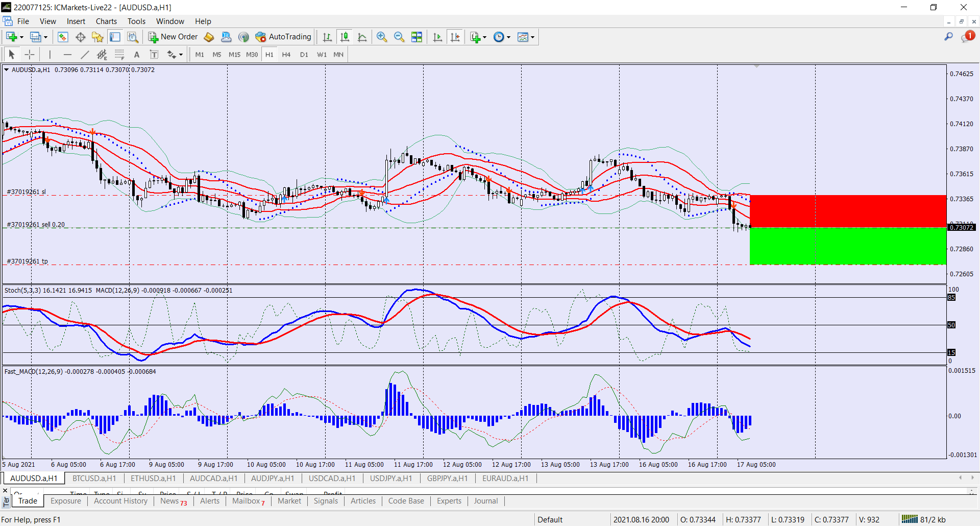980x526 pixels.
Task: Zoom out on the chart
Action: coord(399,37)
